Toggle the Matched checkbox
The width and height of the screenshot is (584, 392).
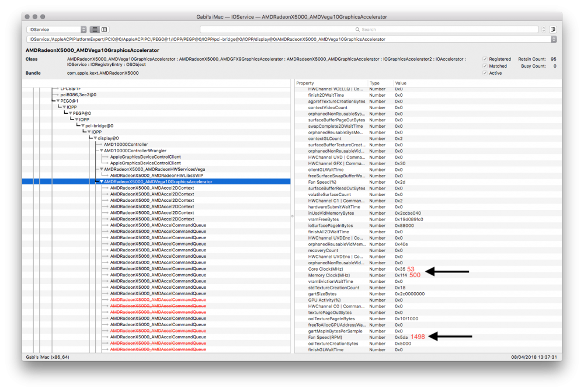[x=485, y=66]
